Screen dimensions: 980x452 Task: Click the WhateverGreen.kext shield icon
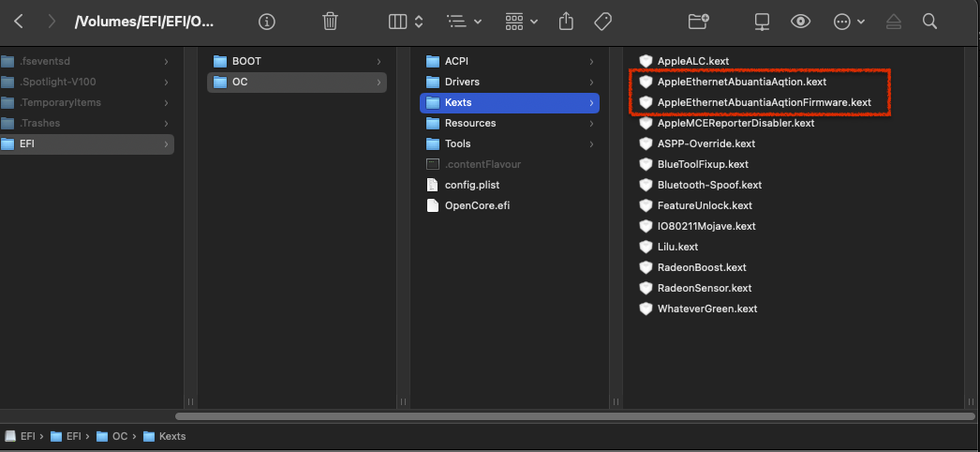pos(646,309)
